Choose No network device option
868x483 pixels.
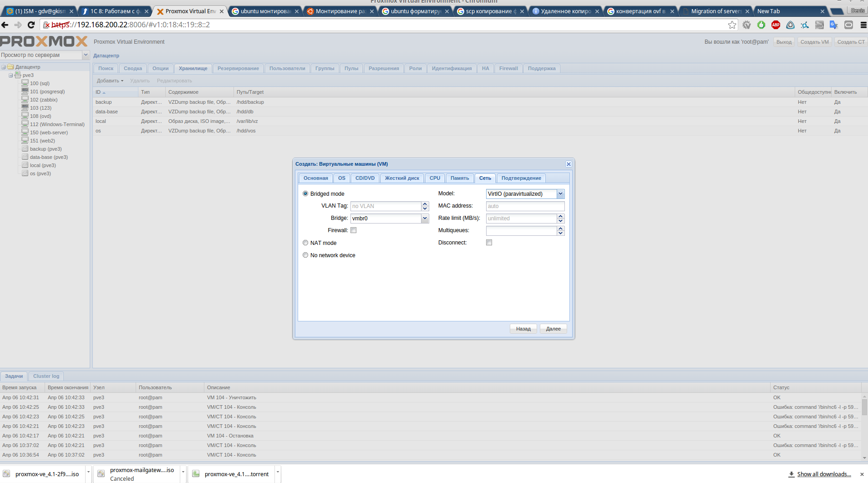point(305,255)
